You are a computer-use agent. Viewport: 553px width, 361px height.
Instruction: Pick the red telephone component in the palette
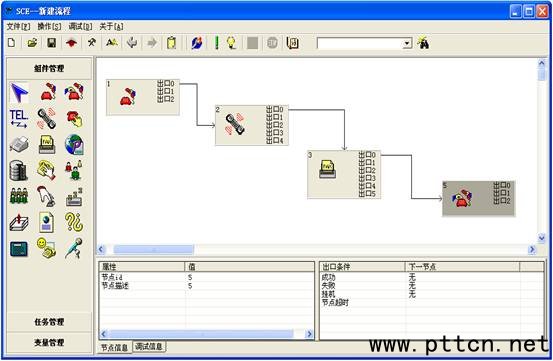click(48, 92)
